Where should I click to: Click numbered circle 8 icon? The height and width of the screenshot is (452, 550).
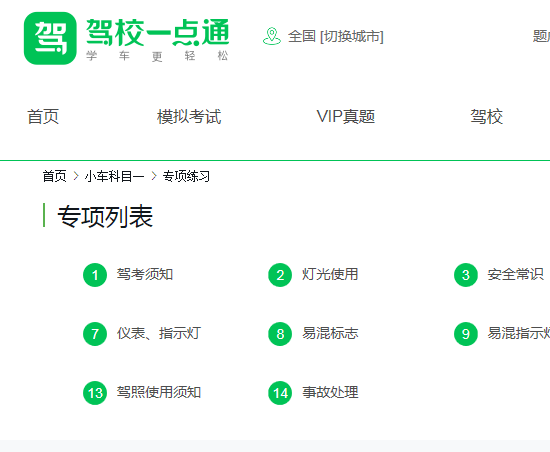point(280,334)
